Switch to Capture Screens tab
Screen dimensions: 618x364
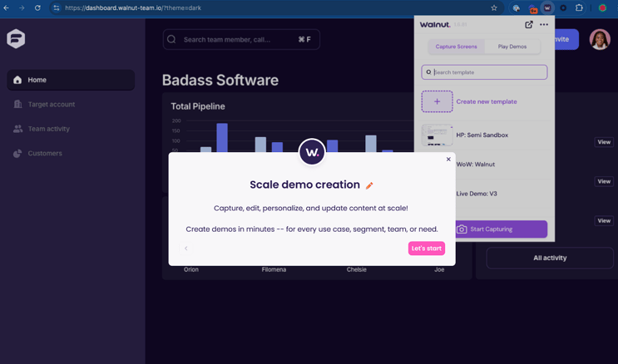(456, 47)
